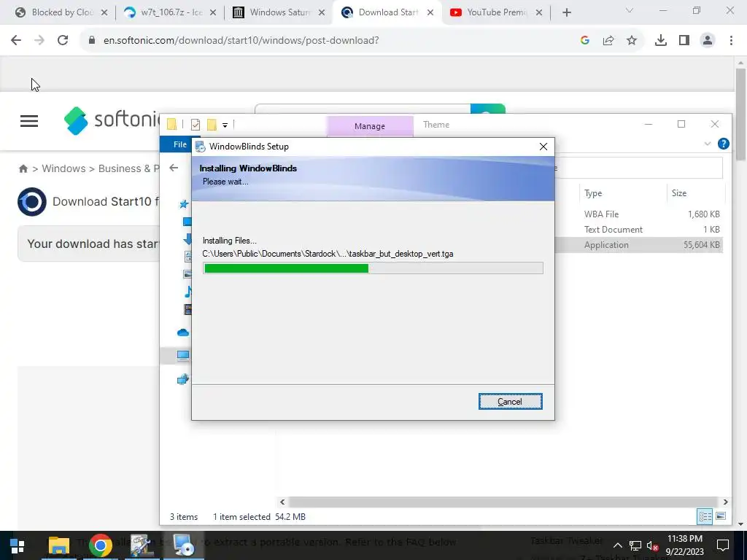Select Network icon in Explorer sidebar
Image resolution: width=747 pixels, height=560 pixels.
183,379
